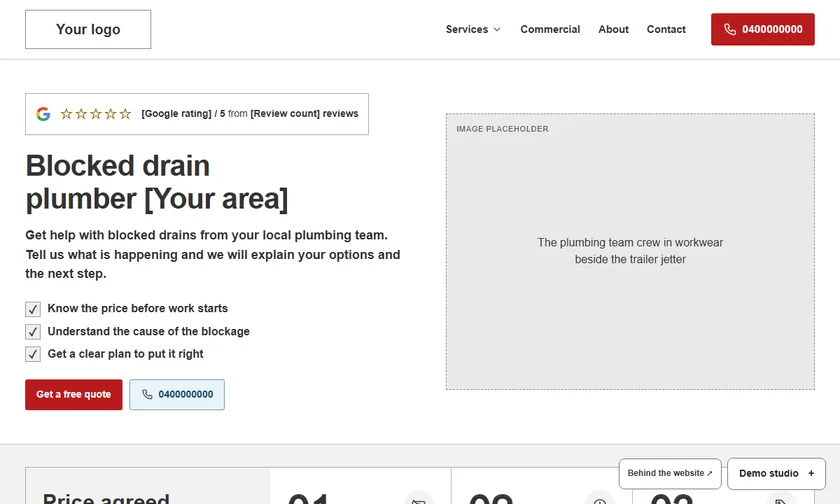Click the phone icon in hero call button

click(x=147, y=394)
